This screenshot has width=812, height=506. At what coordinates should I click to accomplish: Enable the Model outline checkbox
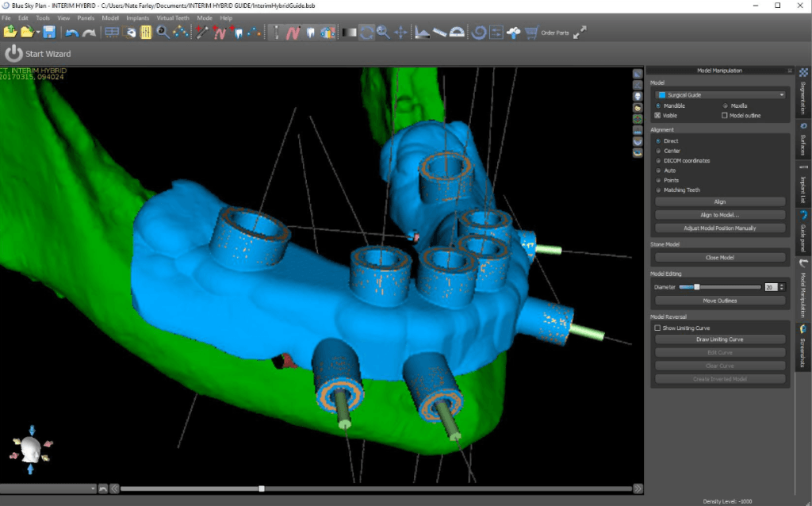pos(725,116)
